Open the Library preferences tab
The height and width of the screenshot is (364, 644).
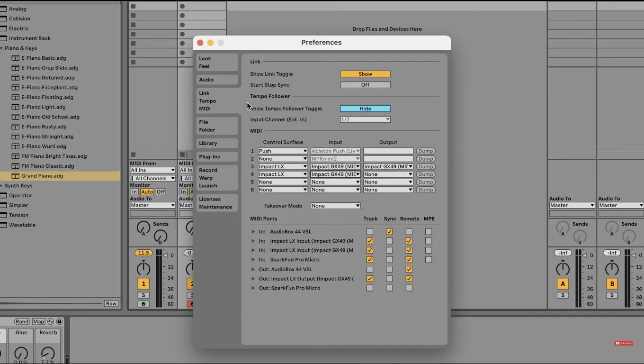(x=217, y=143)
